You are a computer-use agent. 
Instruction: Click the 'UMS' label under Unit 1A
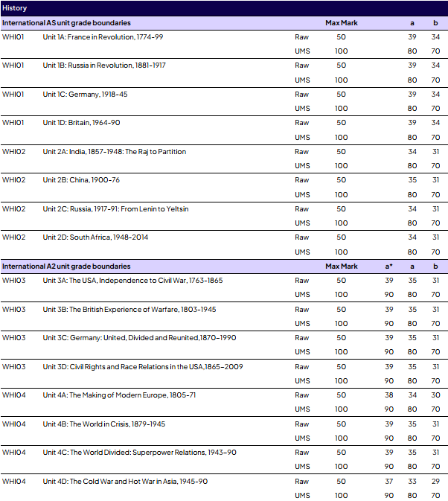tap(302, 51)
